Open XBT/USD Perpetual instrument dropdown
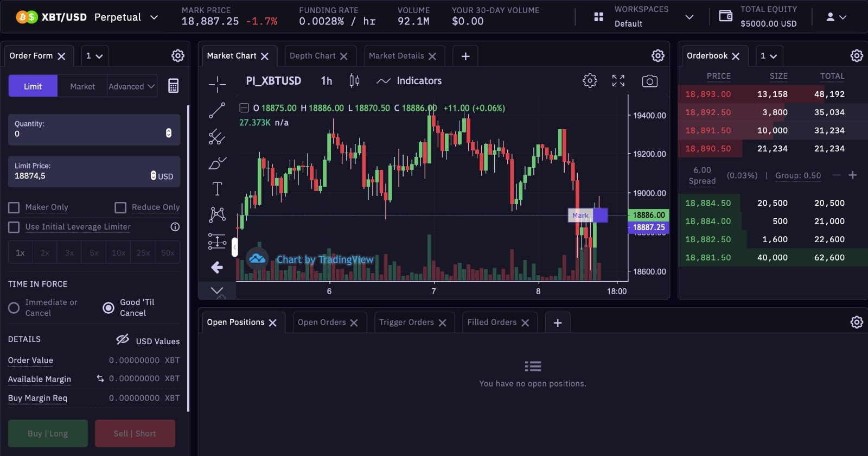The width and height of the screenshot is (868, 456). coord(154,17)
